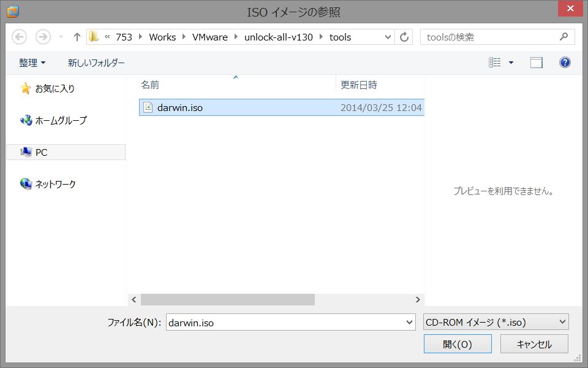Click horizontal scrollbar left arrow
Viewport: 588px width, 368px height.
tap(134, 299)
